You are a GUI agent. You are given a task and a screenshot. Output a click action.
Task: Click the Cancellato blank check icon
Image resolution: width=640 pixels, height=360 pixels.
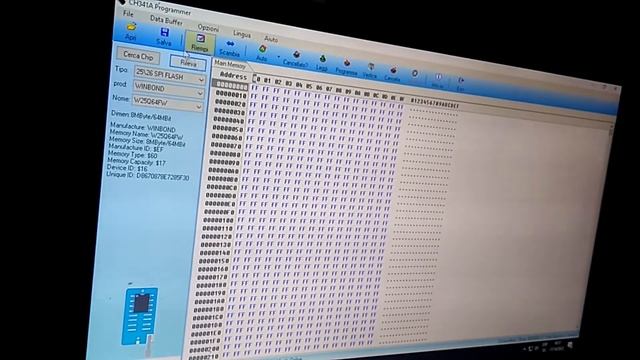coord(296,59)
